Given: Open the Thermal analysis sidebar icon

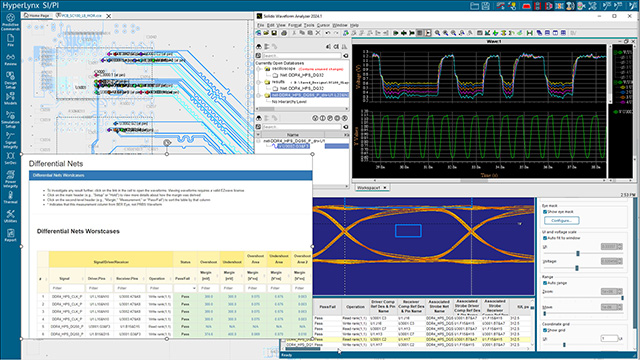Looking at the screenshot, I should (x=10, y=198).
